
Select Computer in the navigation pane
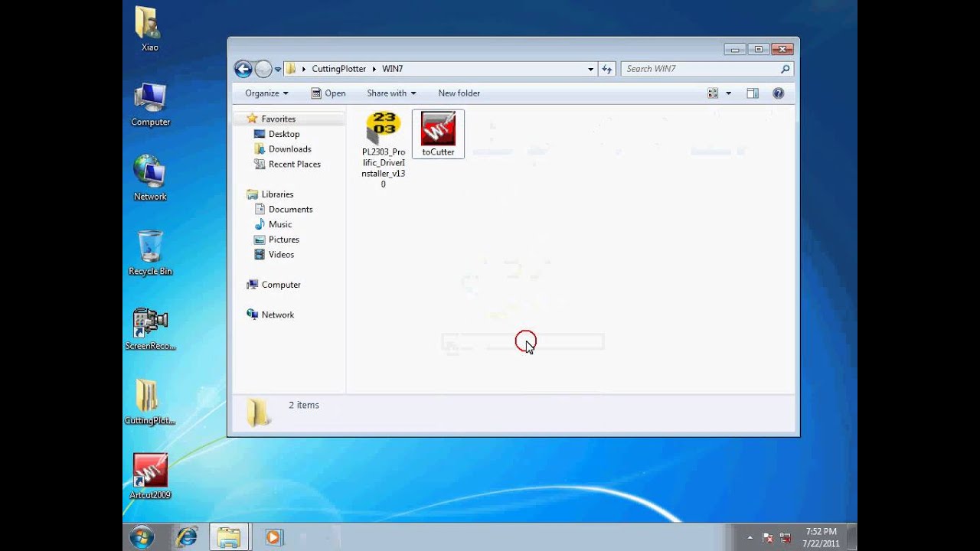pyautogui.click(x=281, y=285)
